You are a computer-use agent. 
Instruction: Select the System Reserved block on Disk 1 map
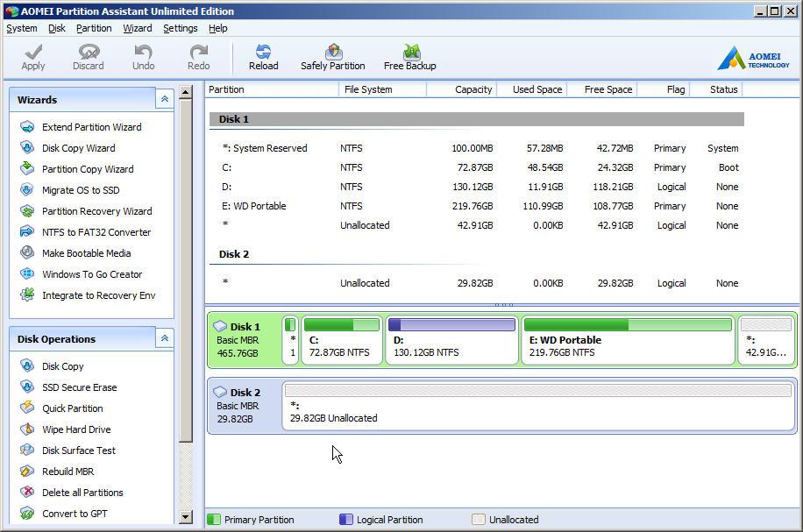[x=290, y=340]
